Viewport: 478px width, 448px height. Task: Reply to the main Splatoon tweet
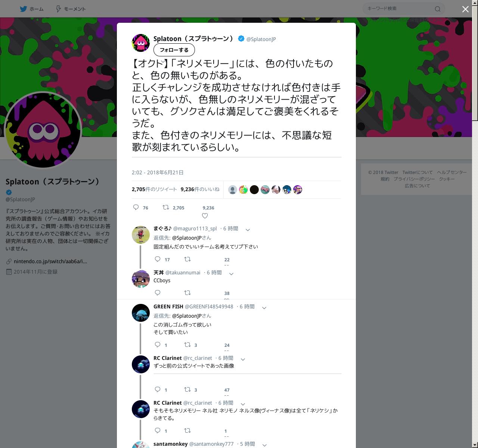[x=136, y=207]
